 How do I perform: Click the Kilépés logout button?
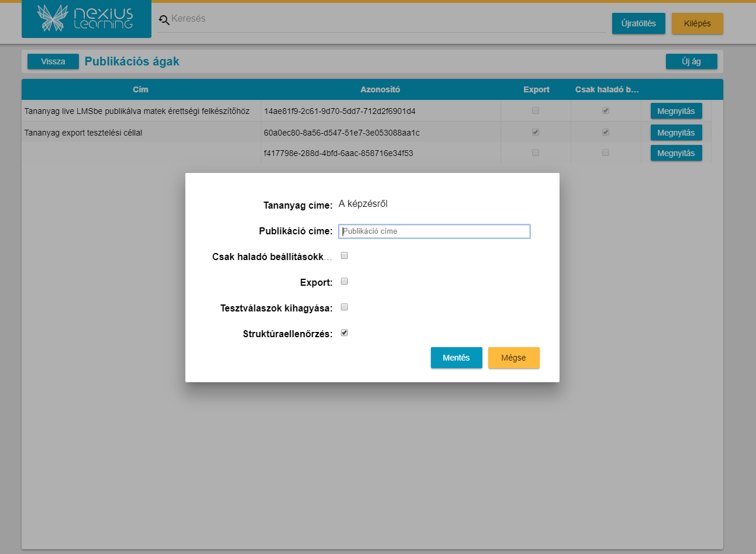tap(697, 23)
